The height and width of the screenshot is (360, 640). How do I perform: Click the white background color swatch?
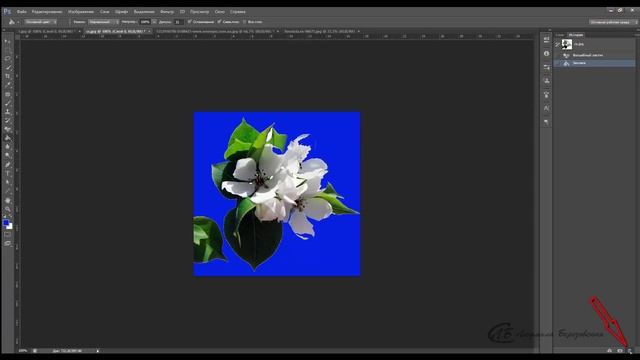(x=10, y=227)
